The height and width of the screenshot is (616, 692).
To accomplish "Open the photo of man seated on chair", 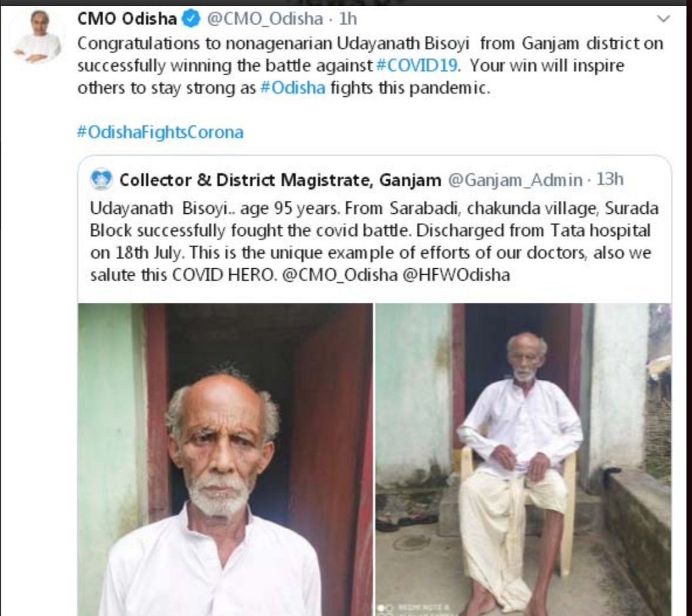I will [523, 459].
